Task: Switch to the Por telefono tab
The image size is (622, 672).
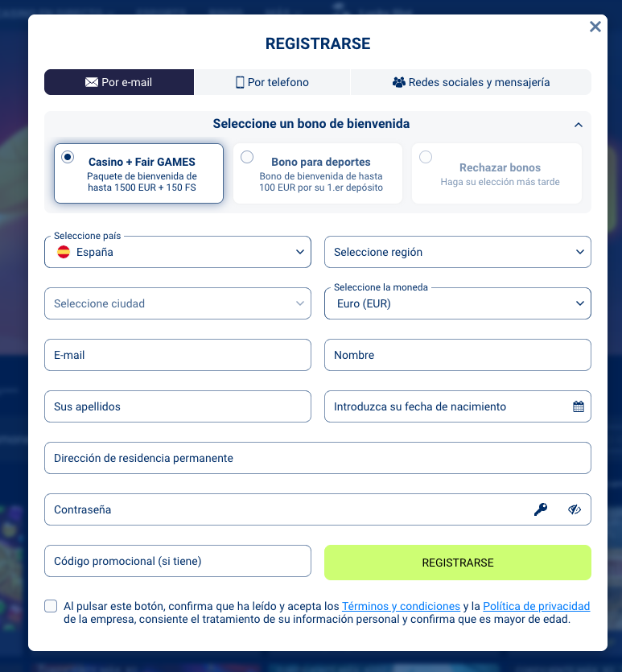Action: pos(272,82)
